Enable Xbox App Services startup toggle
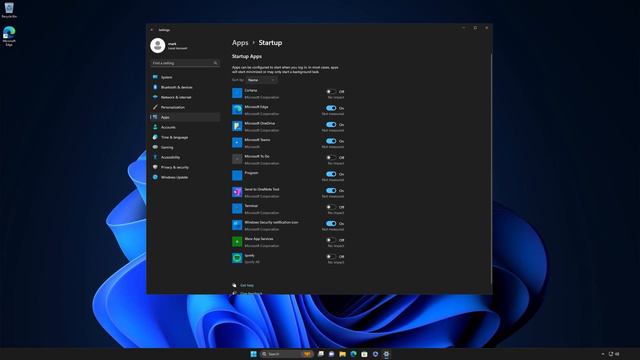Screen dimensions: 640x360 point(331,240)
